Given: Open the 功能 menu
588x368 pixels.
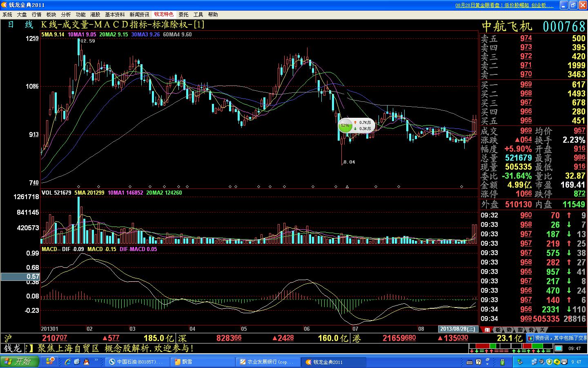Looking at the screenshot, I should (80, 14).
